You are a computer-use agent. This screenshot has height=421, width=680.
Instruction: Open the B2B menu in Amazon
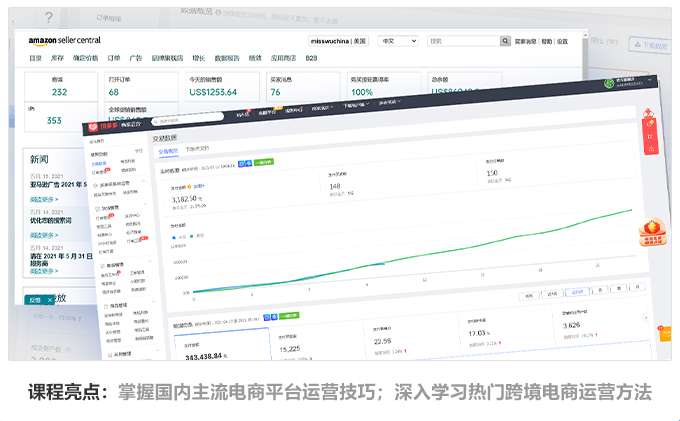coord(311,58)
